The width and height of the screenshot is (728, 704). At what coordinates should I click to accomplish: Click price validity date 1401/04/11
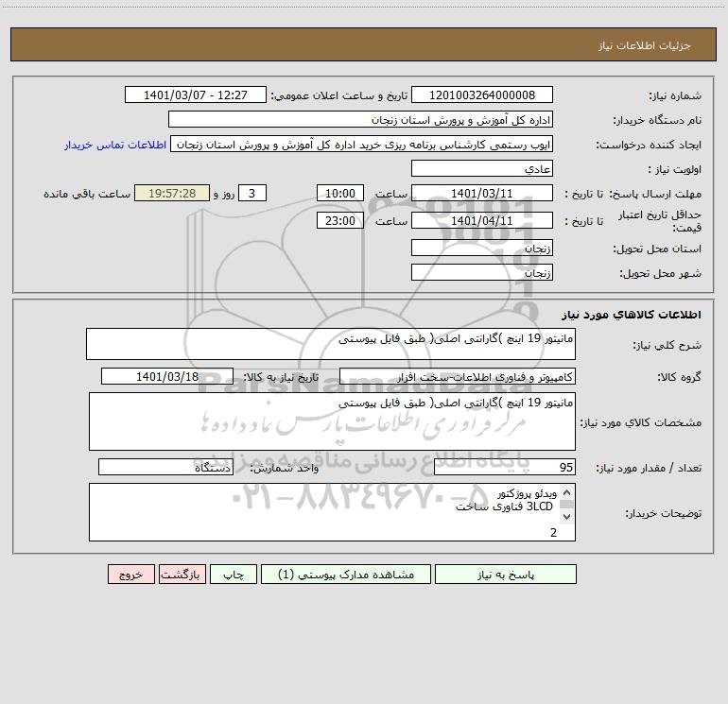482,220
